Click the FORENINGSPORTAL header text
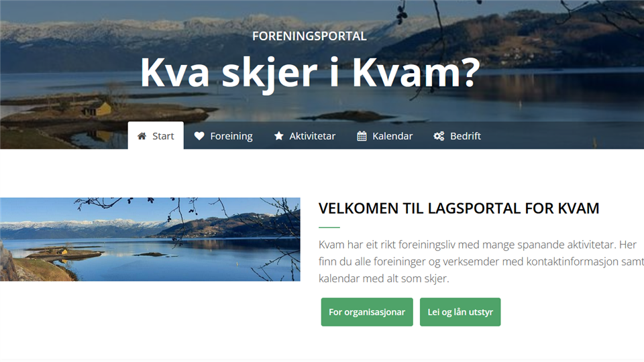Viewport: 644px width, 362px height. coord(309,36)
